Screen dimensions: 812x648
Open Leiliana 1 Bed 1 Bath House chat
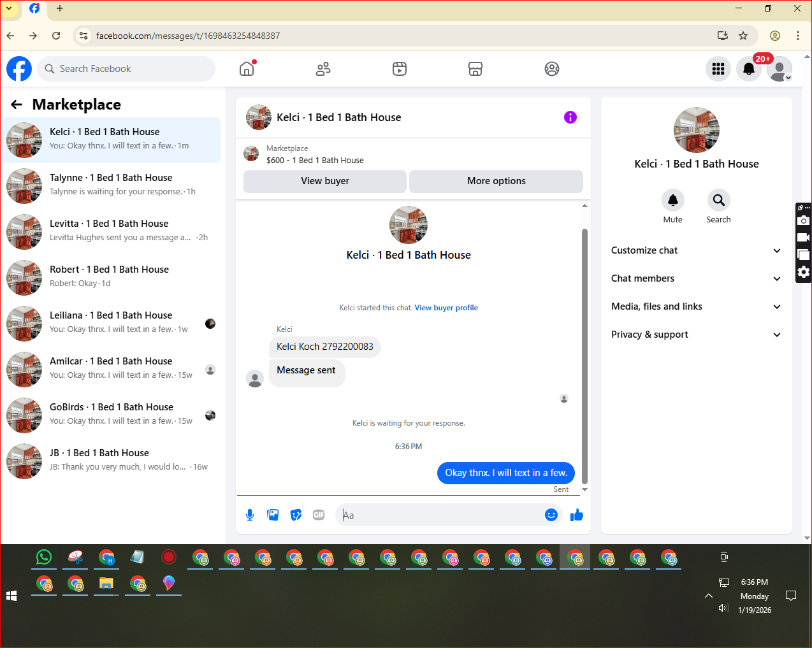point(111,324)
